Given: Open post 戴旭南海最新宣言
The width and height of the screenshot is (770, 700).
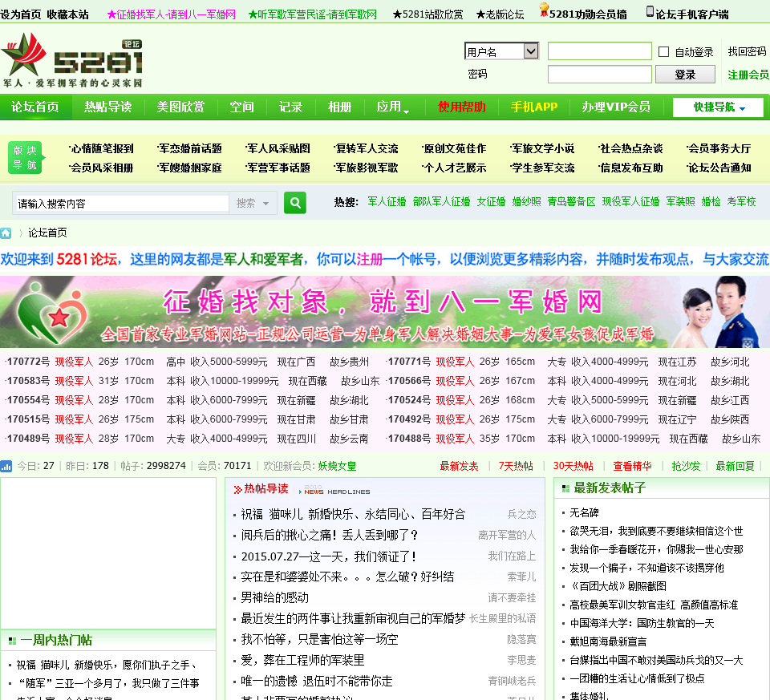Looking at the screenshot, I should [608, 641].
